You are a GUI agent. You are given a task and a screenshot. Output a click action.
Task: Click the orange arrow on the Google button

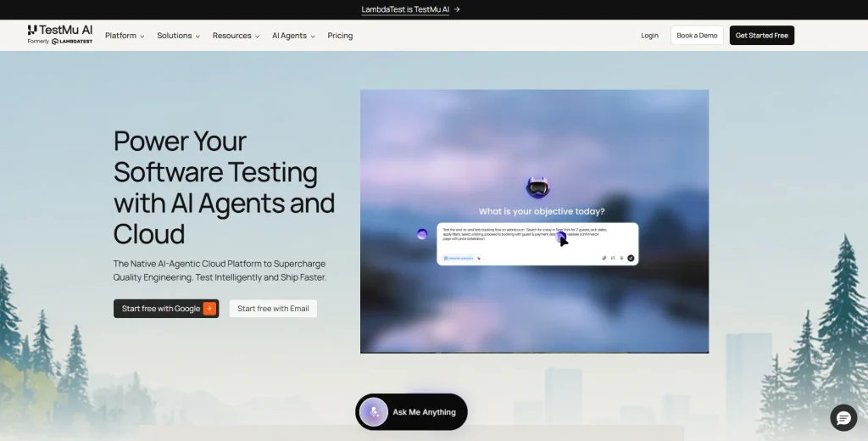pos(209,309)
